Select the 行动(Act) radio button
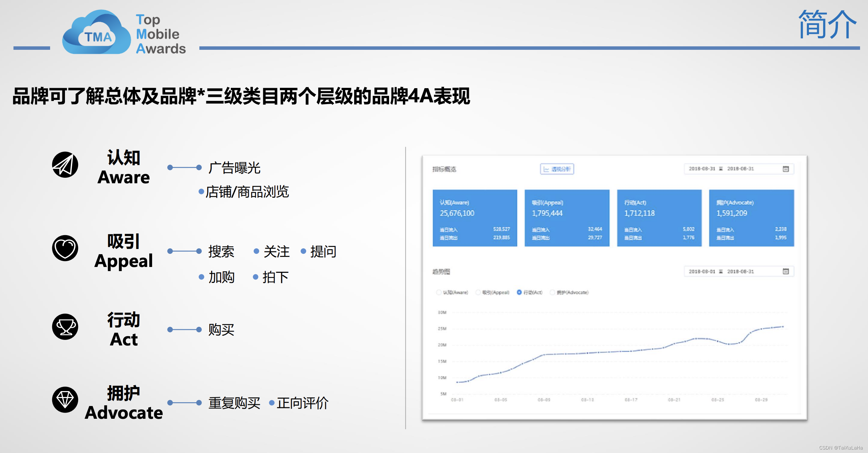 pos(519,293)
